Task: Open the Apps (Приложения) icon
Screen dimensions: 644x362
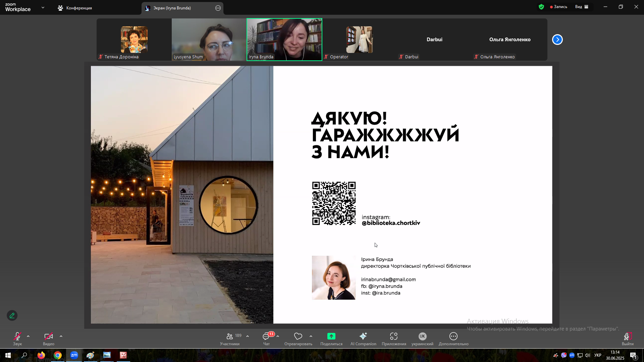Action: click(x=394, y=336)
